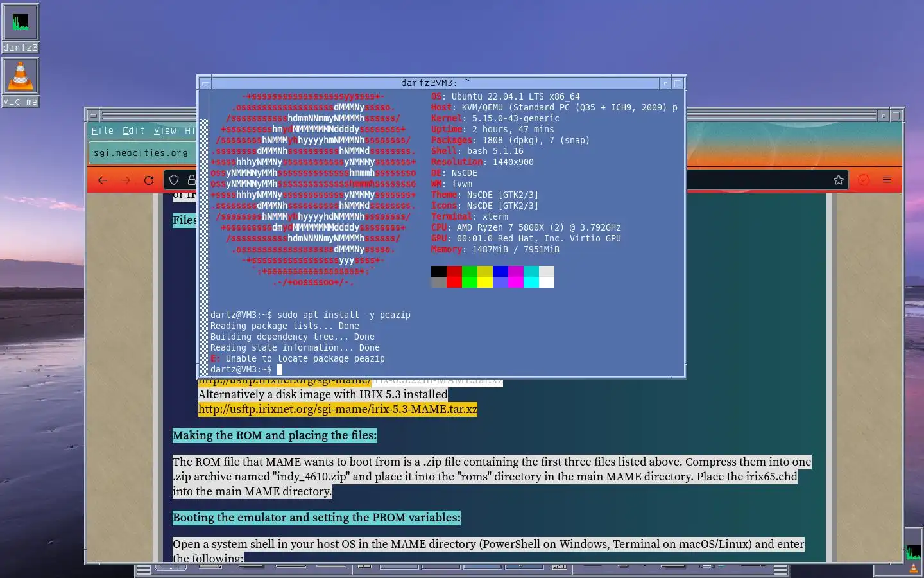Go forward in the browser window
Image resolution: width=924 pixels, height=578 pixels.
(126, 180)
